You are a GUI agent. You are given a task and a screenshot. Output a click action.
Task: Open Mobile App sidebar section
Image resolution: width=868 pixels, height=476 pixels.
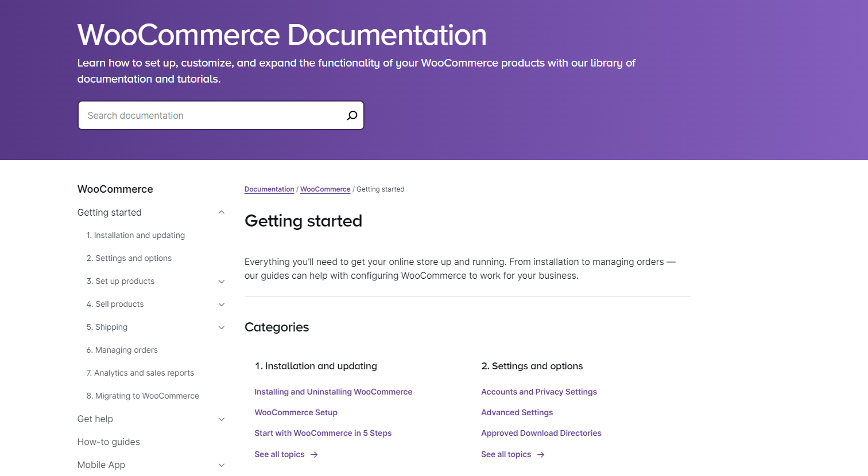point(101,465)
